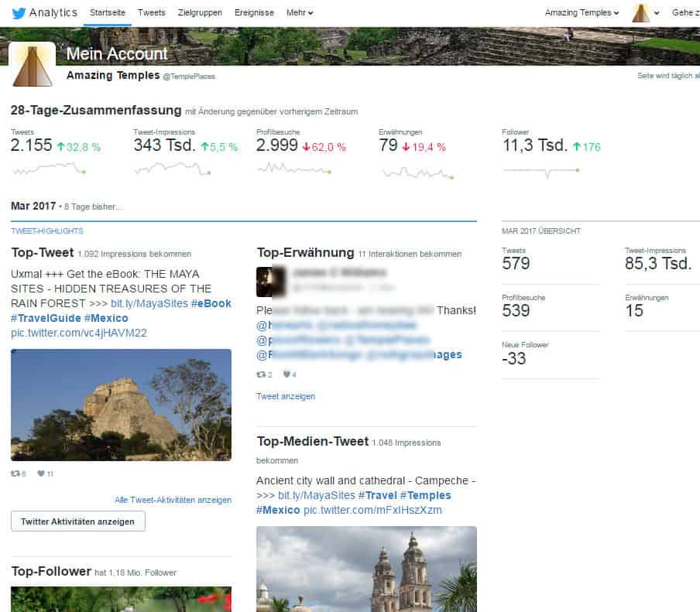Click the Follower sparkline chart
Screen dimensions: 700x612
[x=541, y=171]
